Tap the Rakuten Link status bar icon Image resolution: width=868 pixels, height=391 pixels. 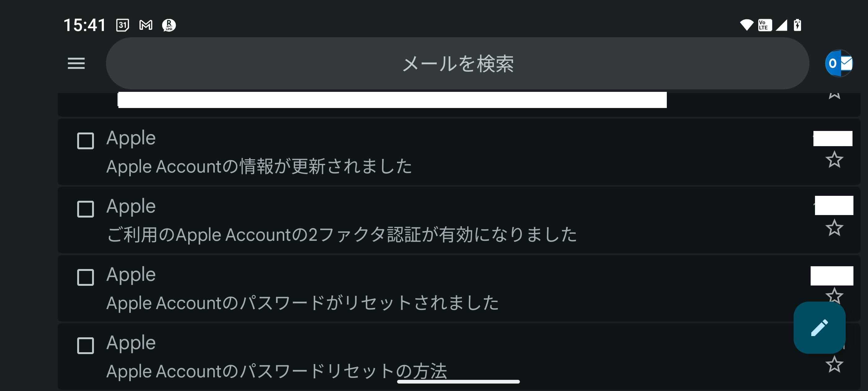[169, 25]
